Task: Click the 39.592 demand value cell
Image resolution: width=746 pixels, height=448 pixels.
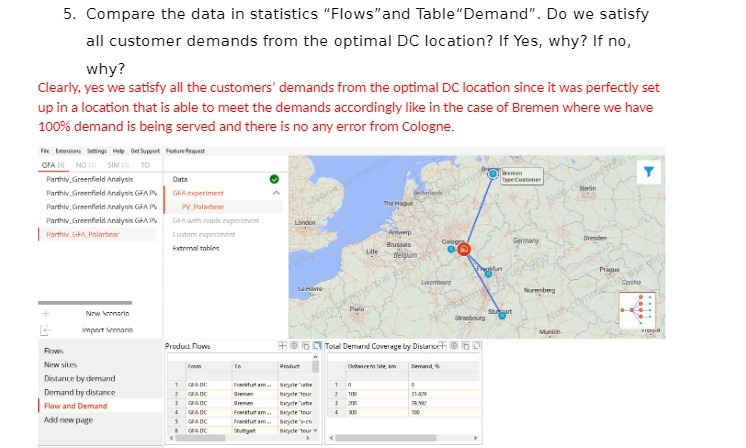Action: (444, 403)
